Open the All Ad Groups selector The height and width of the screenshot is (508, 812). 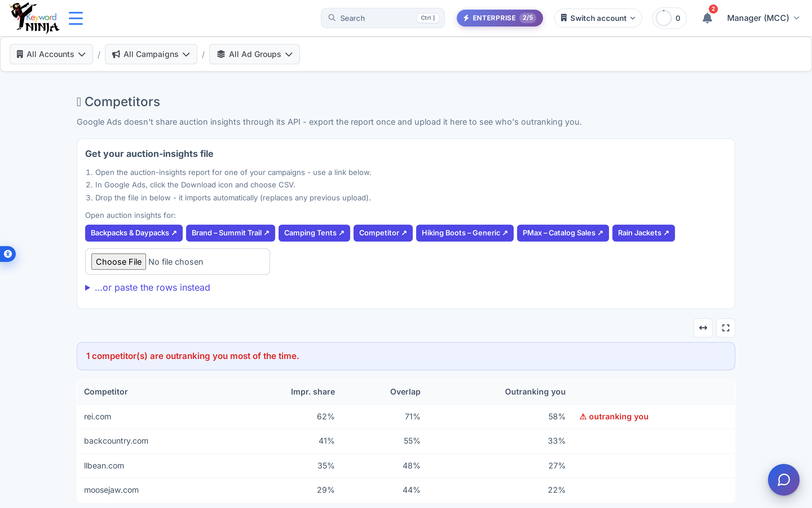coord(254,54)
